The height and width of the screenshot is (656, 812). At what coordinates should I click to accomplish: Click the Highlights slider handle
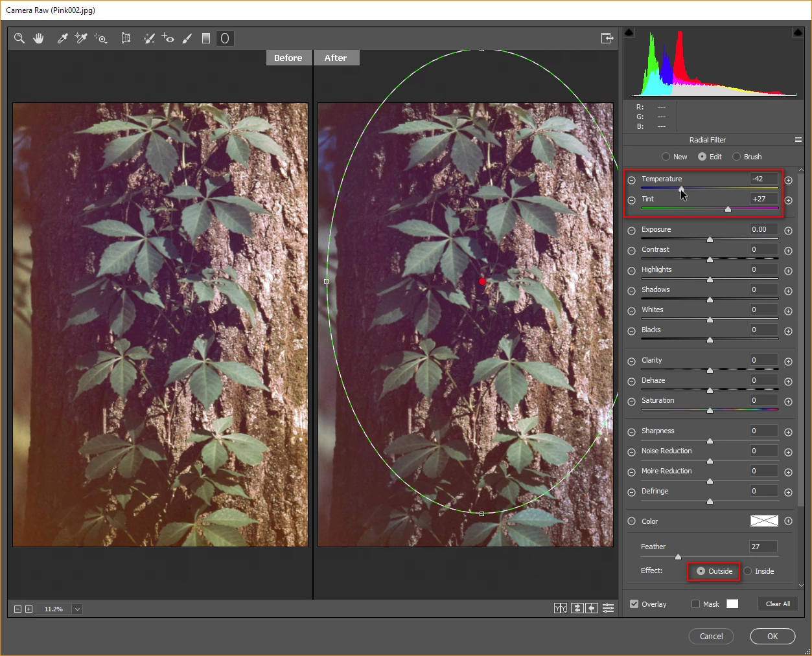tap(710, 280)
